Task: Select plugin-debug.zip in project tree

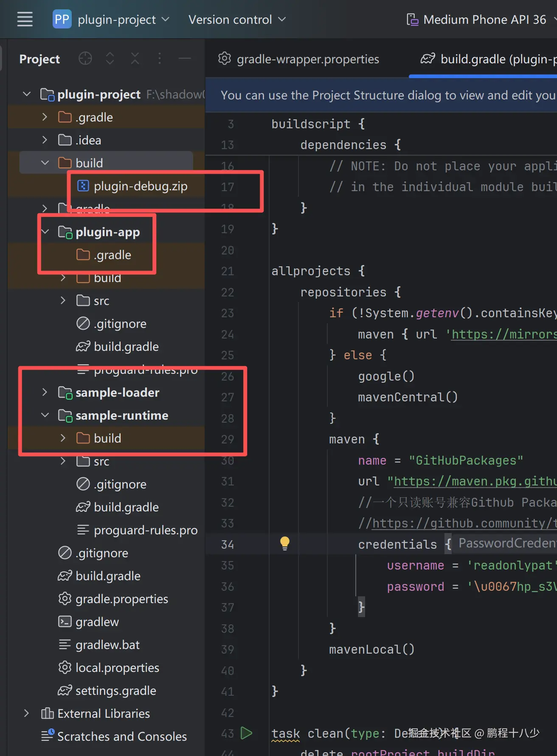Action: tap(140, 186)
